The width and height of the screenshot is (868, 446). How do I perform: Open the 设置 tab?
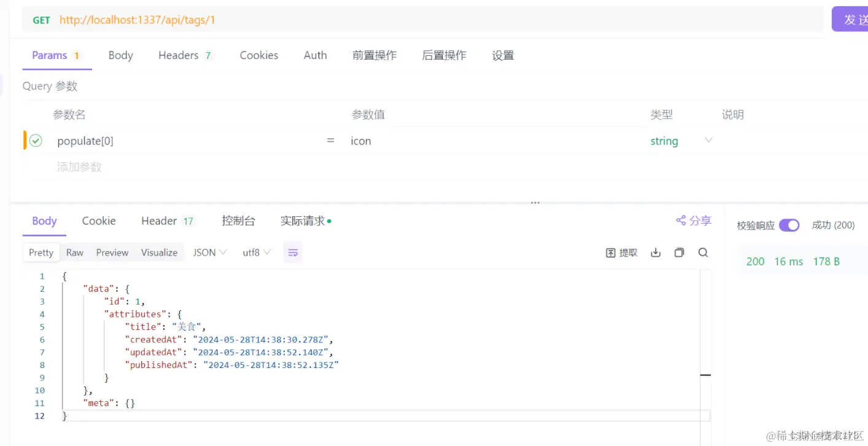click(503, 55)
